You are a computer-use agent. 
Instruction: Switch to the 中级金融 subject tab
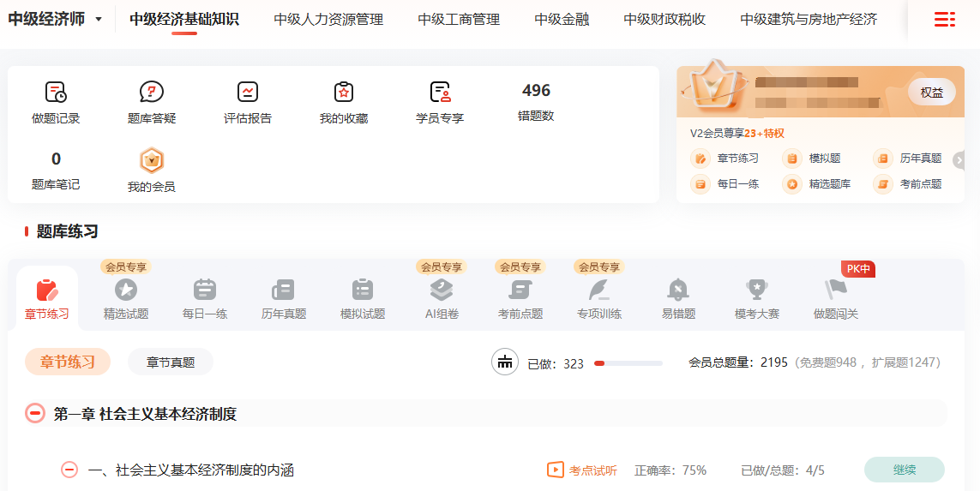click(x=562, y=19)
